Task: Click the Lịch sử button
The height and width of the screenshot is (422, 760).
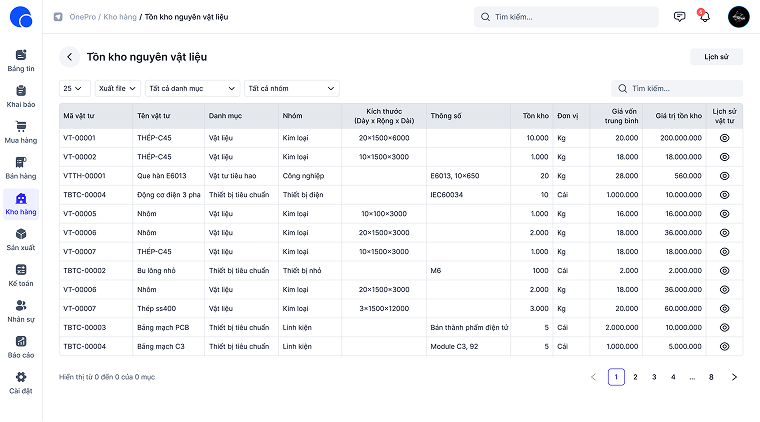Action: pyautogui.click(x=716, y=57)
